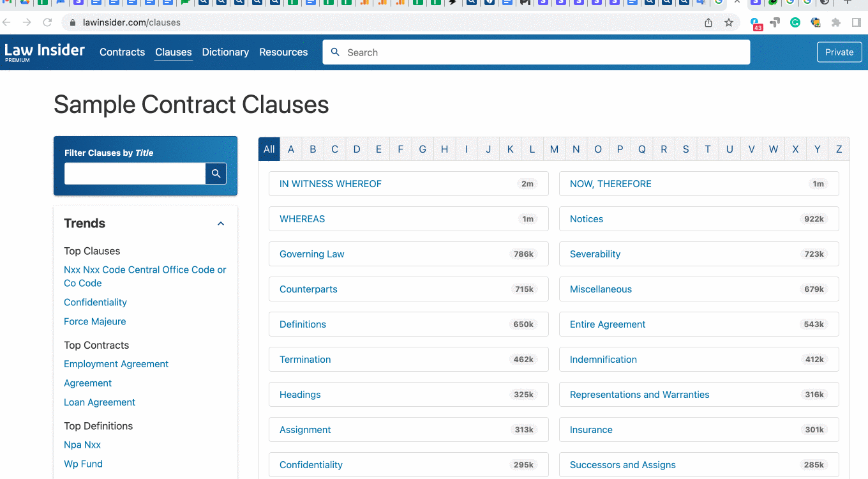This screenshot has height=479, width=868.
Task: Focus the Filter Clauses by Title input
Action: [135, 173]
